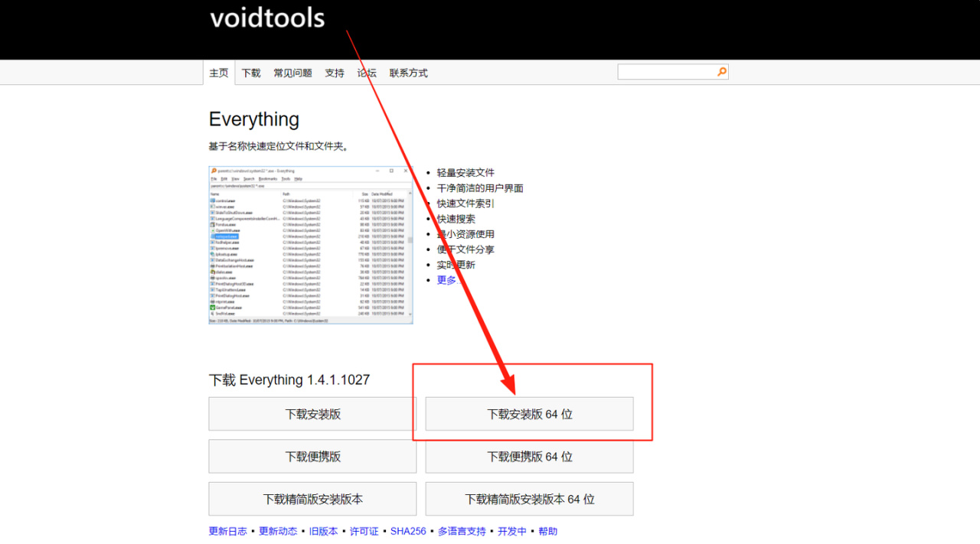
Task: Open 联系方式 in the navigation bar
Action: click(x=408, y=73)
